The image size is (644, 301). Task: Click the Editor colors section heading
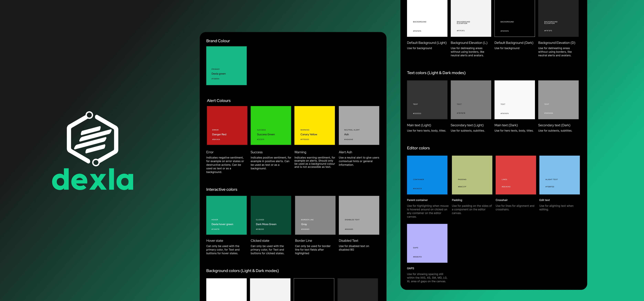418,148
